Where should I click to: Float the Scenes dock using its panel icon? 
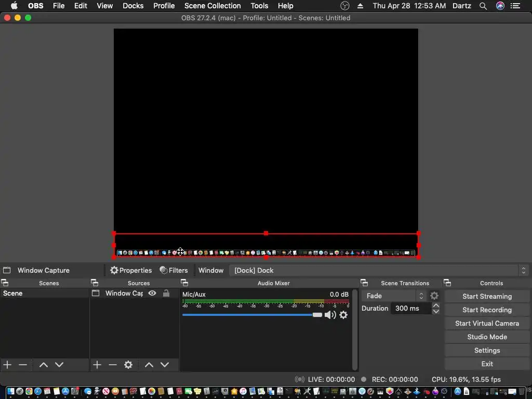(x=5, y=283)
